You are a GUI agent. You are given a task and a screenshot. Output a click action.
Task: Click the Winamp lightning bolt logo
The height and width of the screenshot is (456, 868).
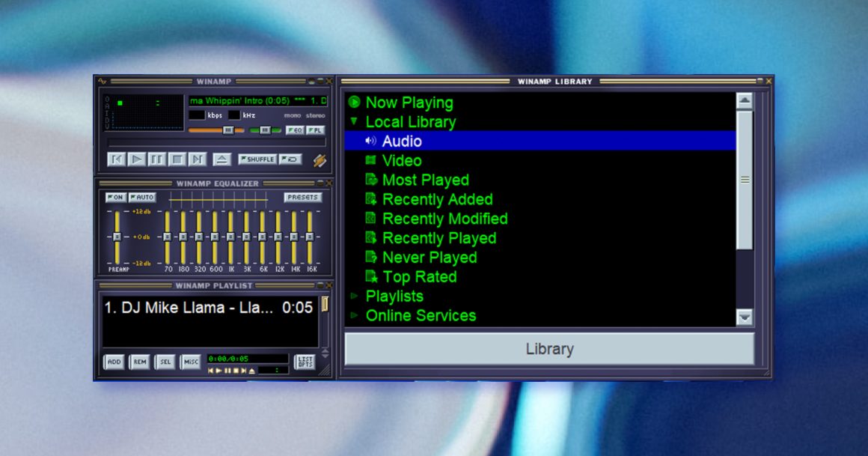pos(320,159)
